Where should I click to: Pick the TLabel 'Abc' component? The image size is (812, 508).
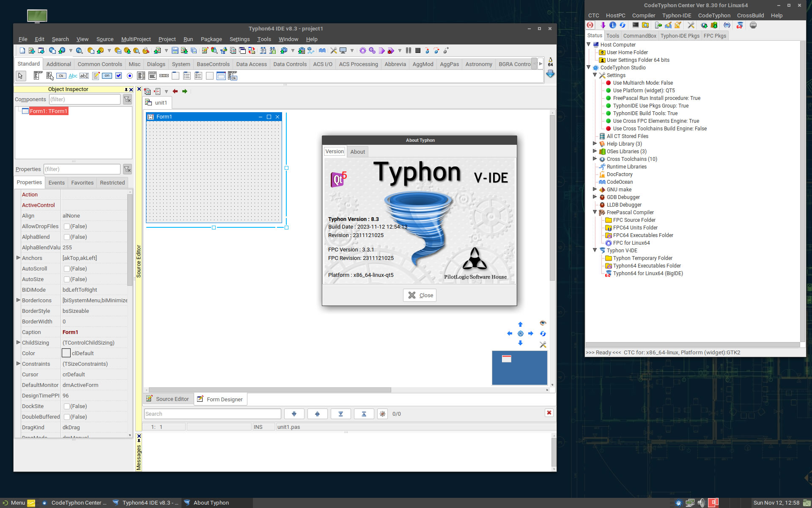pos(73,76)
